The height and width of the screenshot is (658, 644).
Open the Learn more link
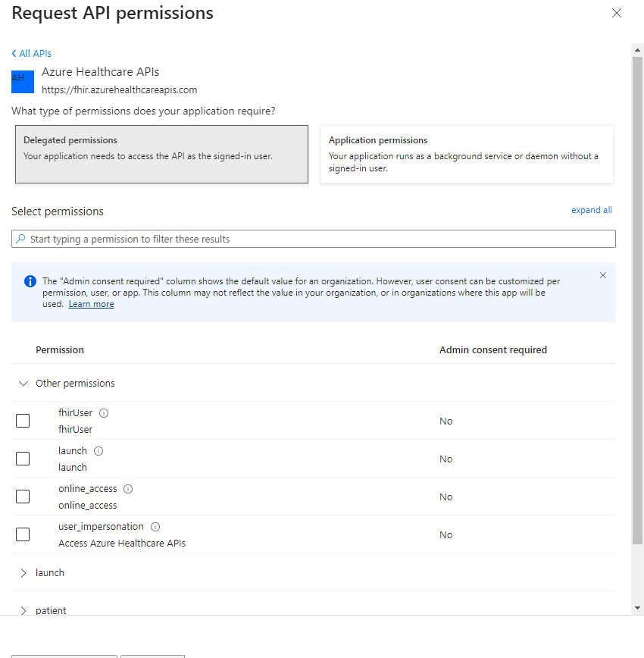pos(91,303)
